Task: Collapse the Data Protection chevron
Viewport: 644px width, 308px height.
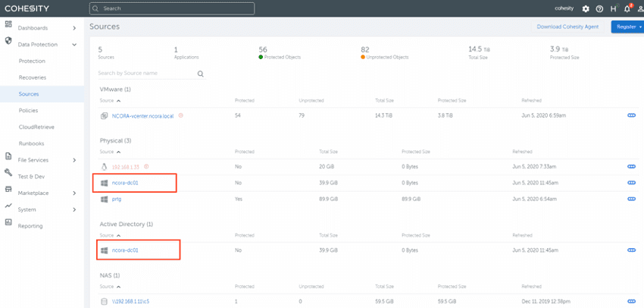Action: pyautogui.click(x=74, y=45)
